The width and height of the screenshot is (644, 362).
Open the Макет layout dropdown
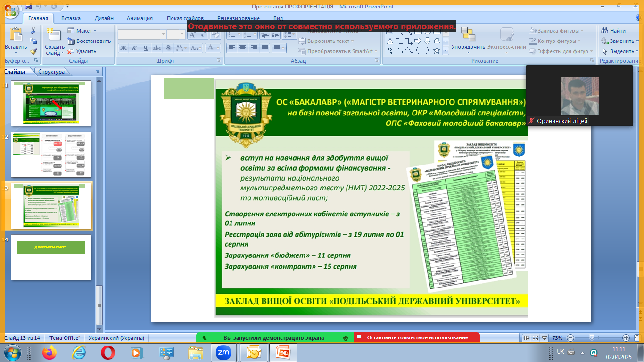click(82, 31)
